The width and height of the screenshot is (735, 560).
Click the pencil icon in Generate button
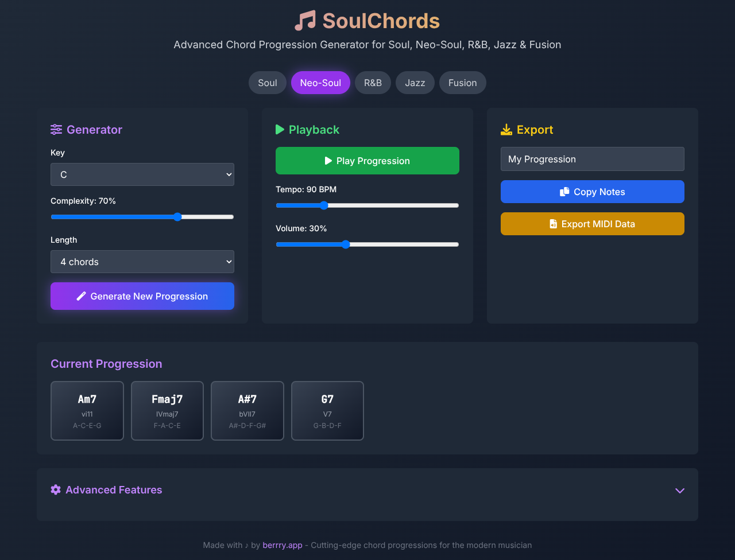pyautogui.click(x=82, y=296)
